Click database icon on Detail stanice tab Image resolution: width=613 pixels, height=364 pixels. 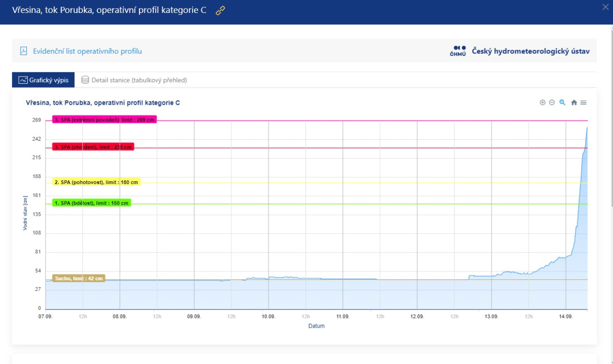tap(85, 80)
